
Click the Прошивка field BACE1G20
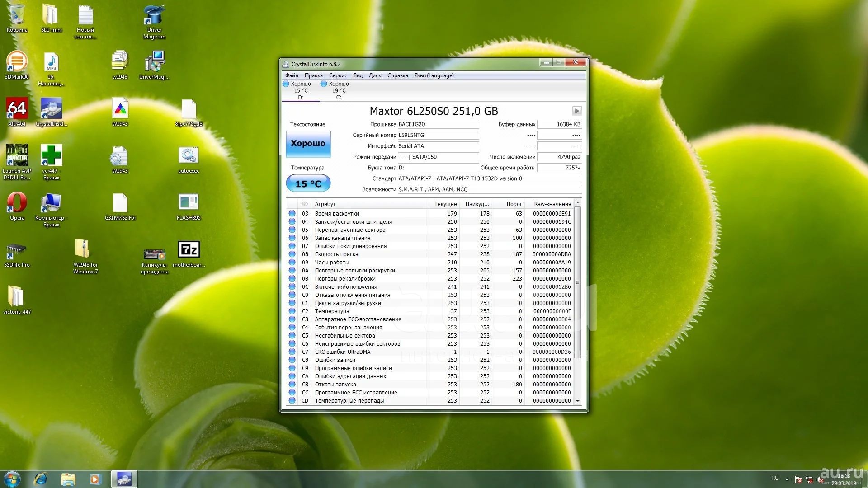click(x=438, y=124)
